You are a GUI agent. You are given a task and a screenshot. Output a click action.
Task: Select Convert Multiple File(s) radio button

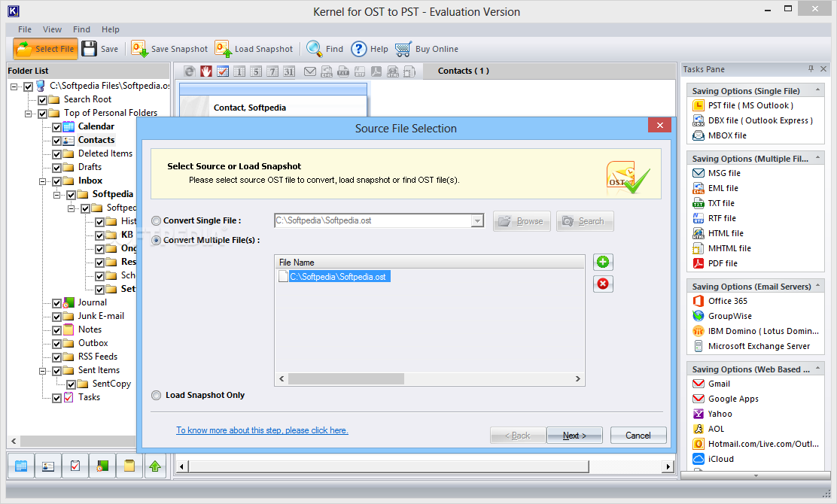pos(157,241)
